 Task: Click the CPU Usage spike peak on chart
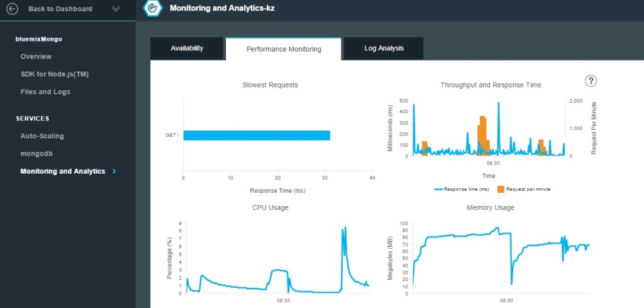click(345, 228)
